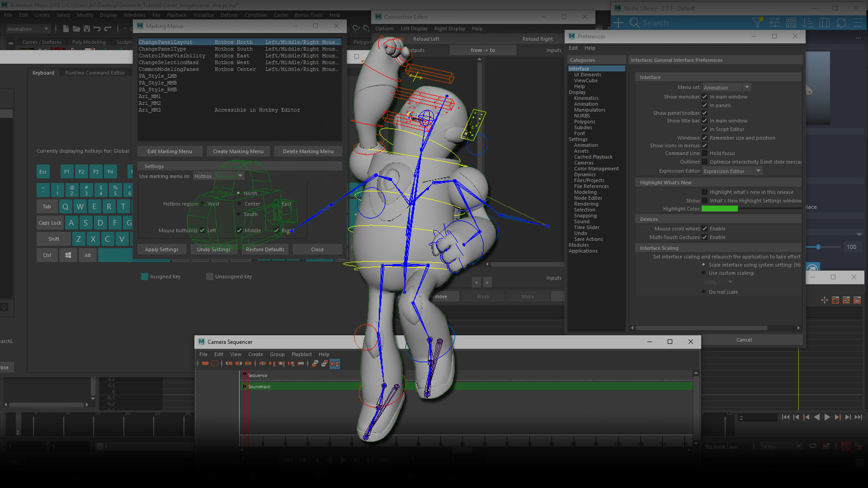Select the Do not scale radio button
The image size is (868, 488).
(703, 292)
